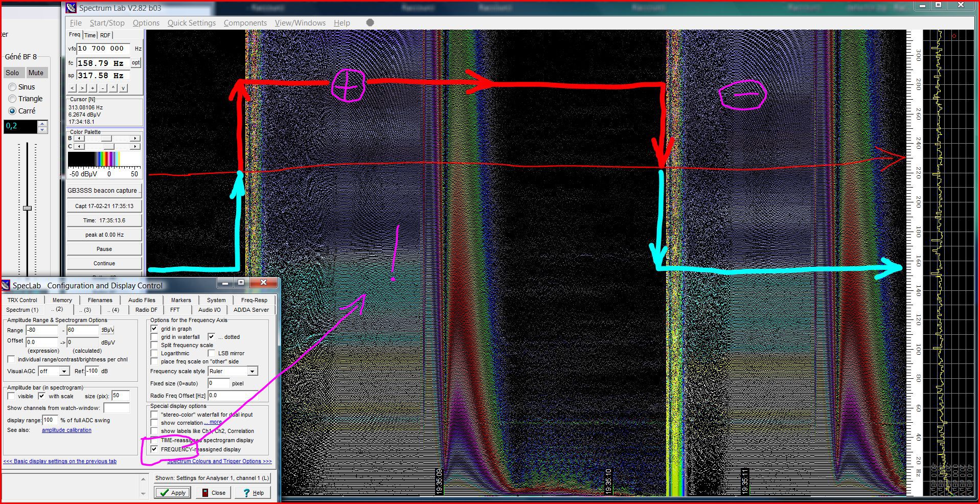The width and height of the screenshot is (980, 504).
Task: Click the Solo button in Géné BF 8
Action: [x=13, y=73]
